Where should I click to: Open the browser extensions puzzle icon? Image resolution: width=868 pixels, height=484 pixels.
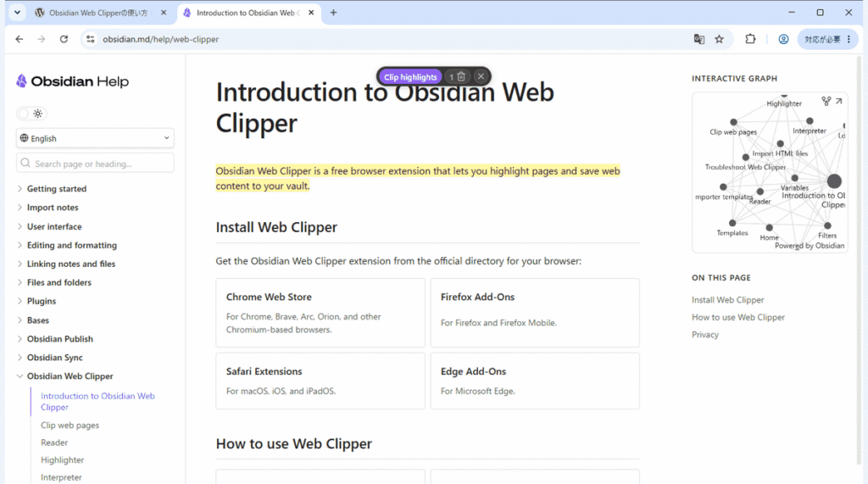tap(750, 39)
